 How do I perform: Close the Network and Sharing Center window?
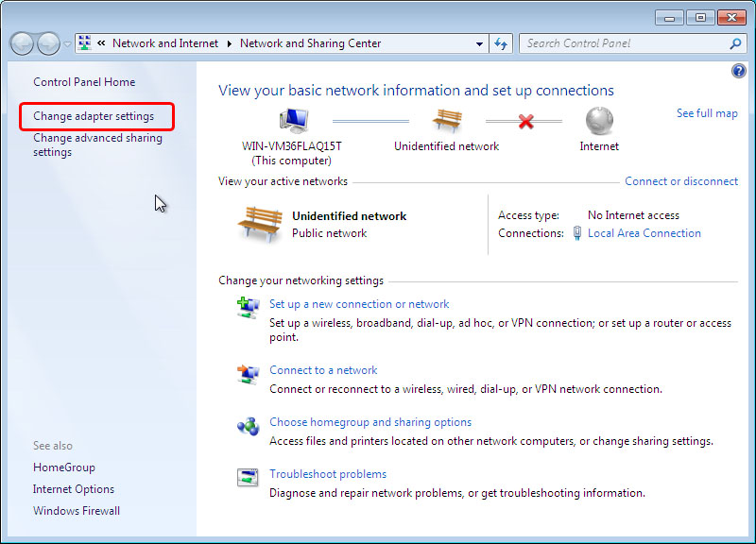[731, 18]
